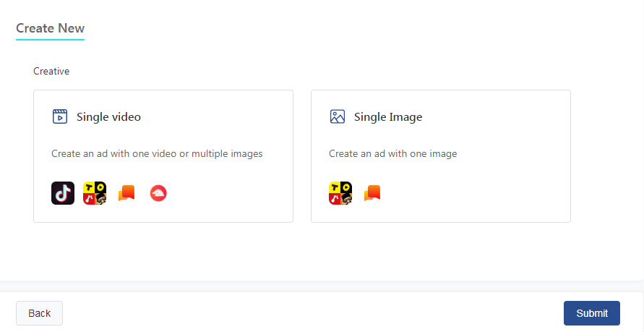Click the four-square yellow-red app icon under Single video

pos(95,193)
